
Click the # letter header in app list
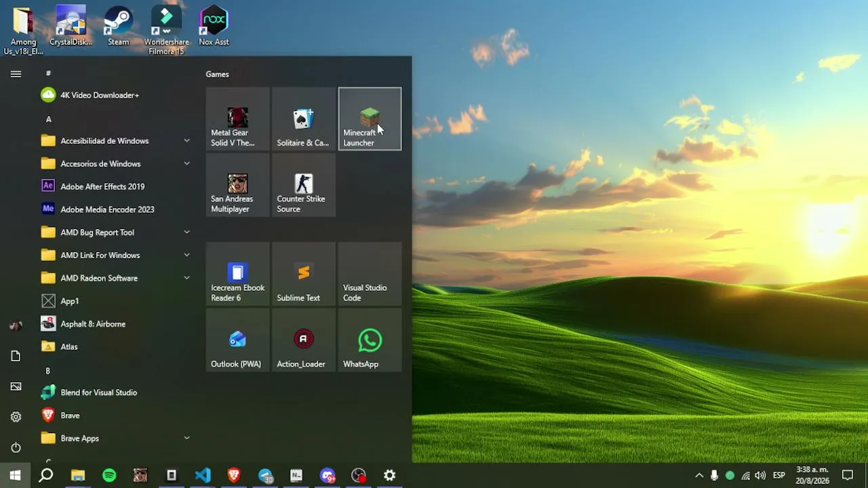48,73
